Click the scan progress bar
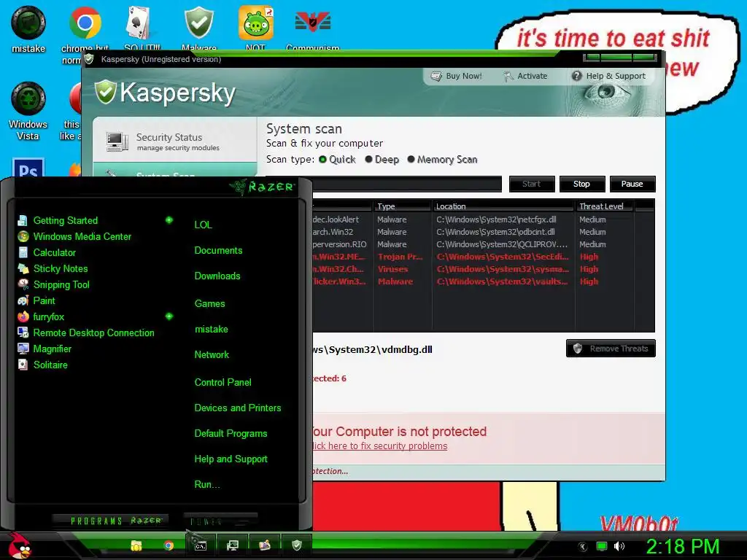Image resolution: width=747 pixels, height=560 pixels. (x=406, y=184)
